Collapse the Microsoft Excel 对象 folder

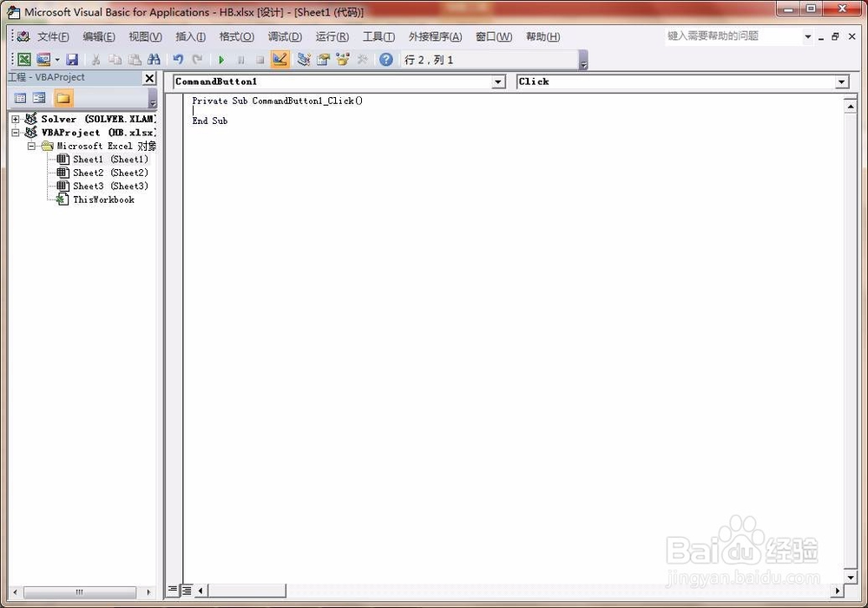pos(31,146)
